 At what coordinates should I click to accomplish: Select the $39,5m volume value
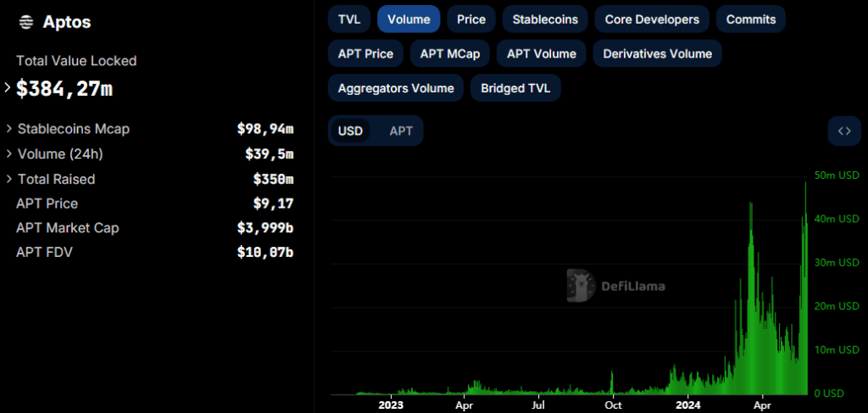coord(270,153)
